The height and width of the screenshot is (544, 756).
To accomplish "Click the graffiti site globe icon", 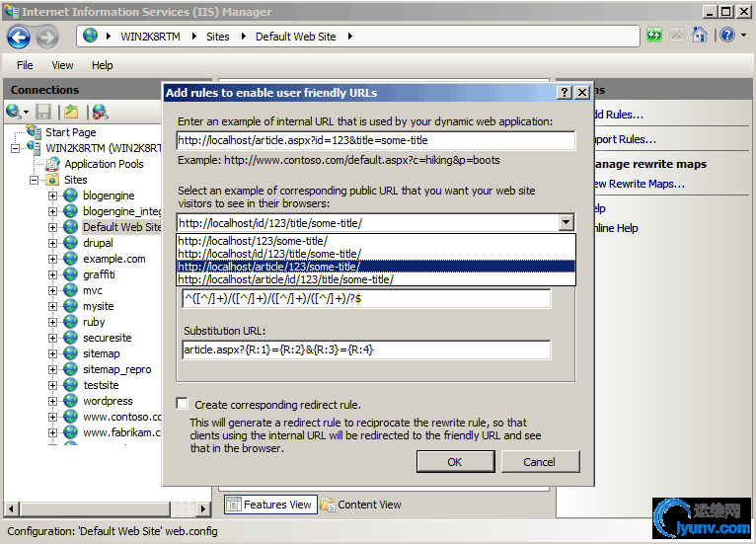I will click(70, 274).
